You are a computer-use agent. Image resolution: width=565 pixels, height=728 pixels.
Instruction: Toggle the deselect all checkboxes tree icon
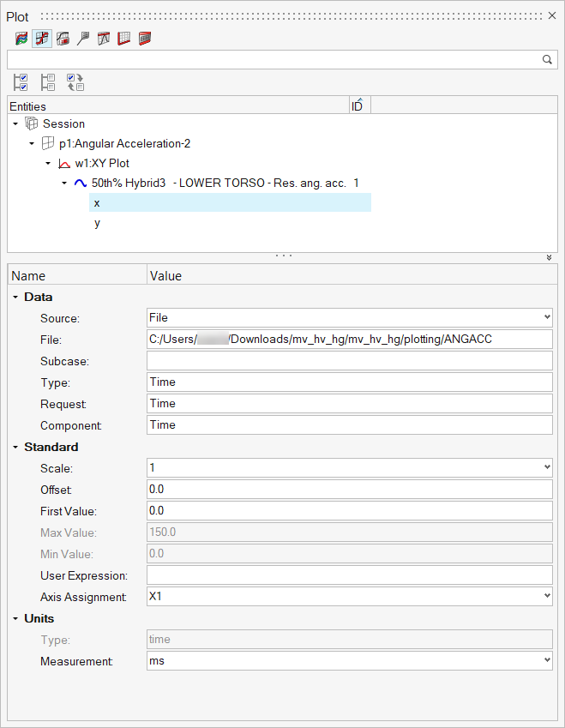coord(48,82)
